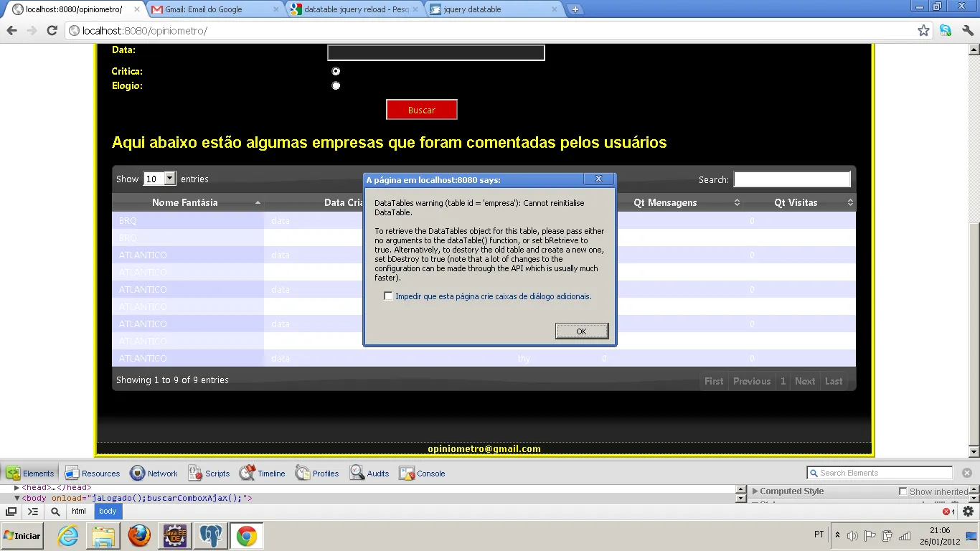Click the page vertical scrollbar down arrow
The width and height of the screenshot is (980, 551).
coord(974,452)
